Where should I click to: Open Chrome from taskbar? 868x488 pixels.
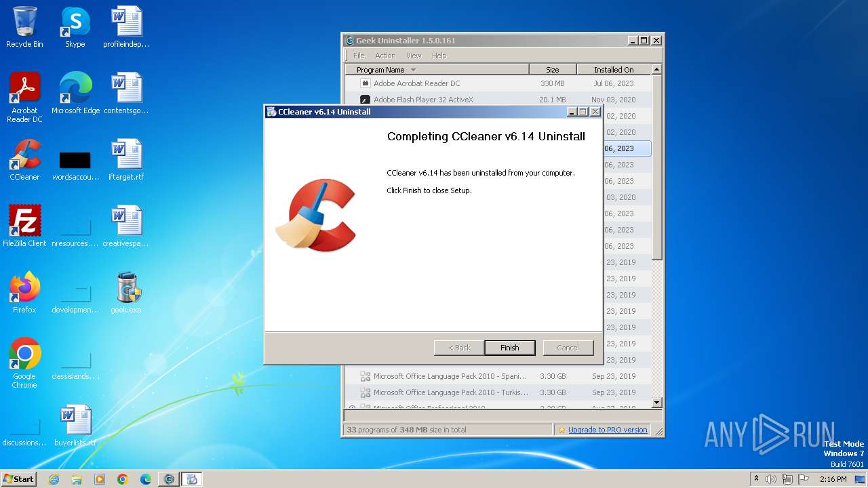pos(123,479)
